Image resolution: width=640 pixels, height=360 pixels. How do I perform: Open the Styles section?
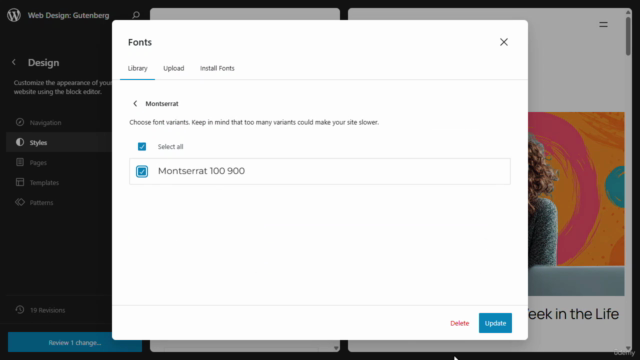59,142
